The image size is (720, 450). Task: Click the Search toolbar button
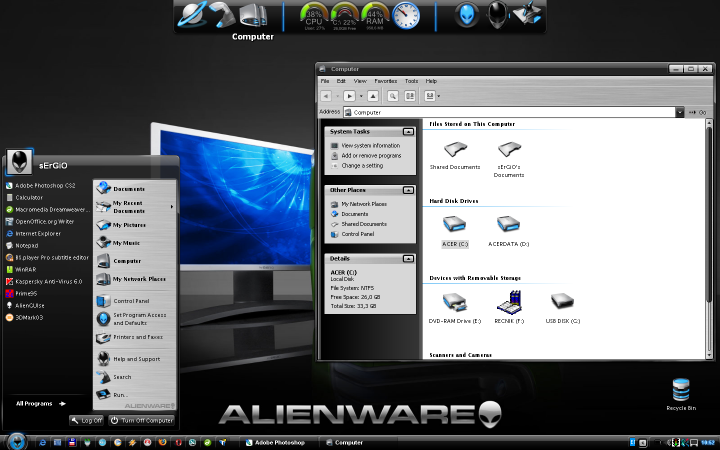pyautogui.click(x=392, y=96)
